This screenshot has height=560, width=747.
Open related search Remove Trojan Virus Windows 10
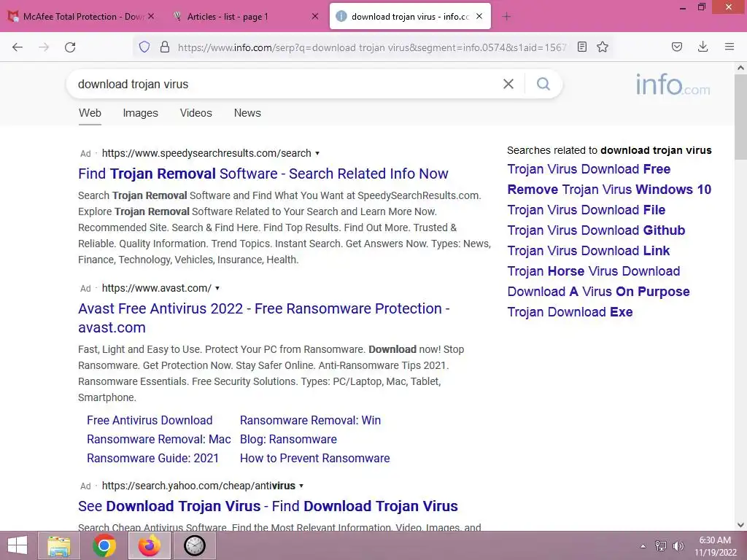609,190
